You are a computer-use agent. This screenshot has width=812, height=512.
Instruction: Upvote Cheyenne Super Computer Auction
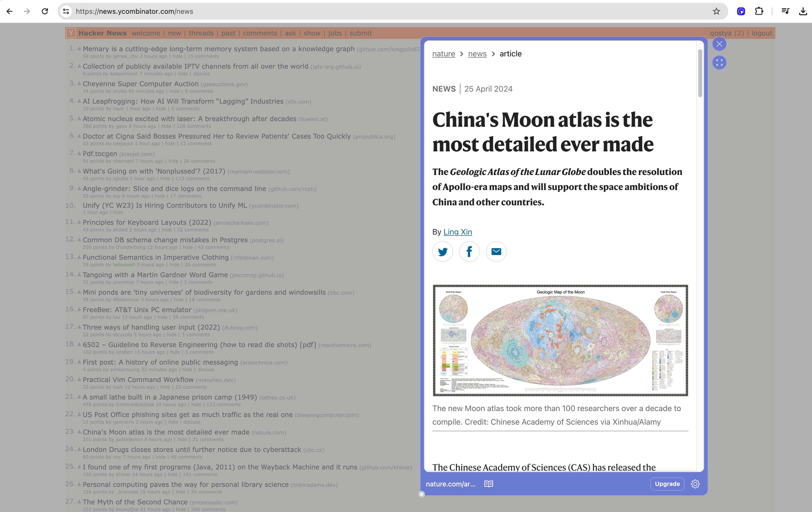point(79,83)
